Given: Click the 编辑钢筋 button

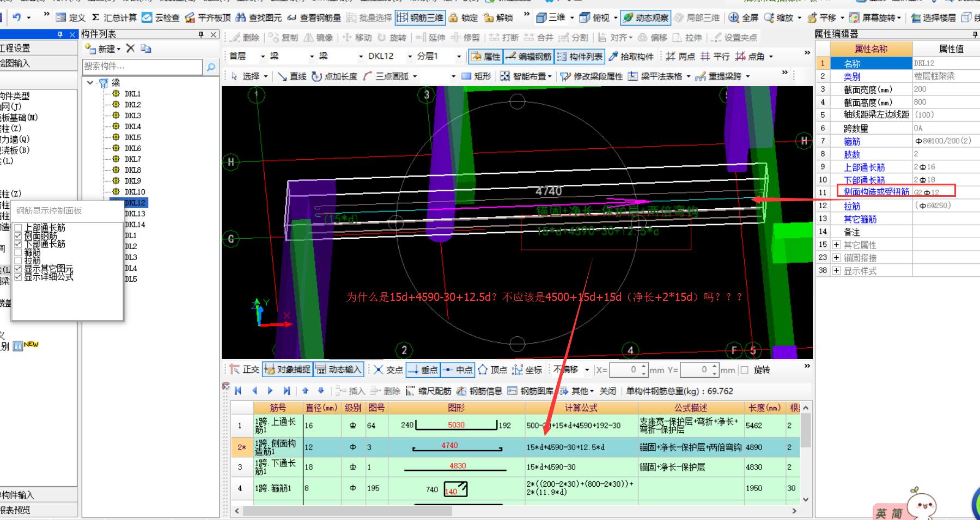Looking at the screenshot, I should point(528,56).
